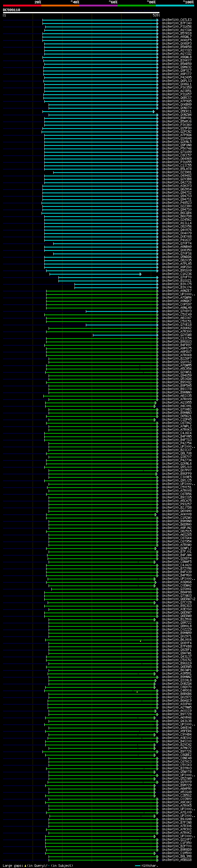The image size is (197, 868).
Task: Select hit UniRef100_C1K236
Action: (x=176, y=274)
